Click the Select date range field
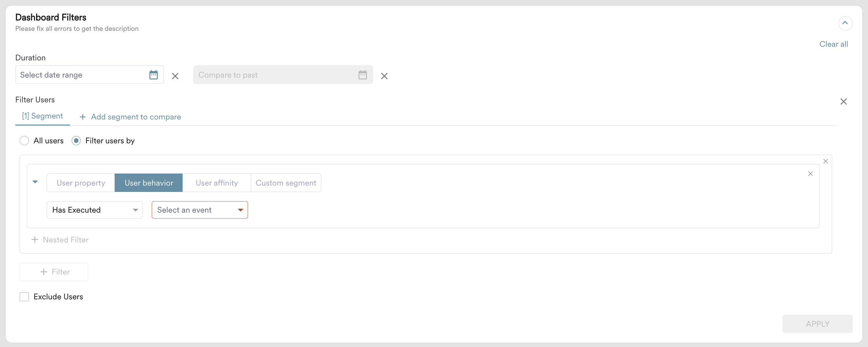The height and width of the screenshot is (347, 868). (x=81, y=75)
